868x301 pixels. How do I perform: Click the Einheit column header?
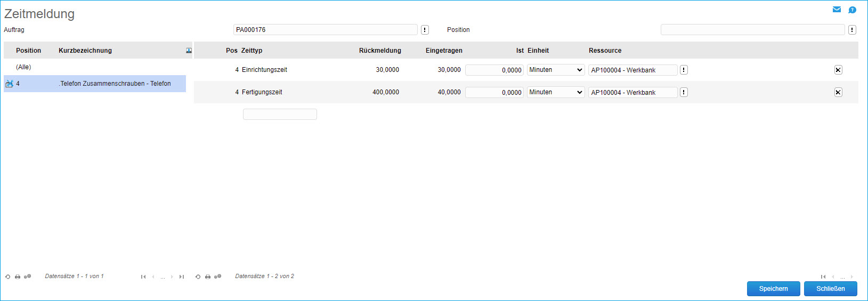click(x=538, y=51)
